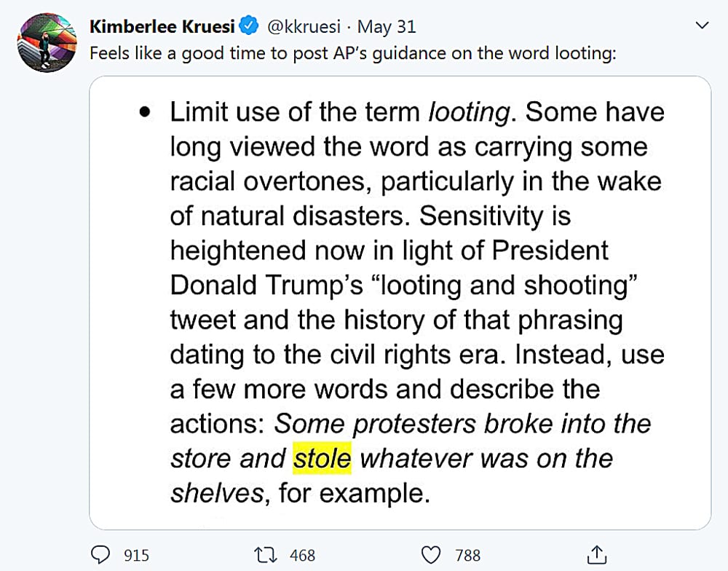Viewport: 728px width, 571px height.
Task: Open the Kimberlee Kruesi display name link
Action: (162, 27)
